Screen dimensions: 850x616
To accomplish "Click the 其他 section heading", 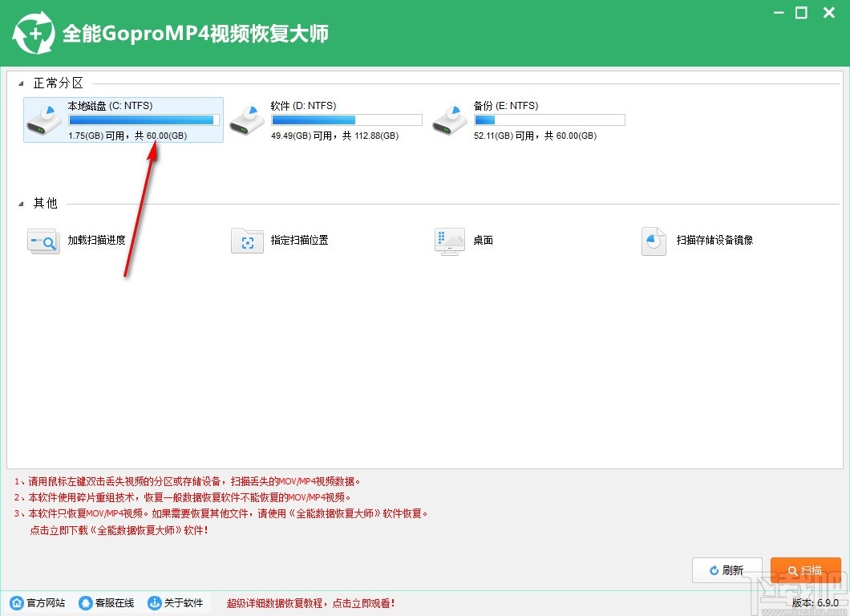I will 46,204.
